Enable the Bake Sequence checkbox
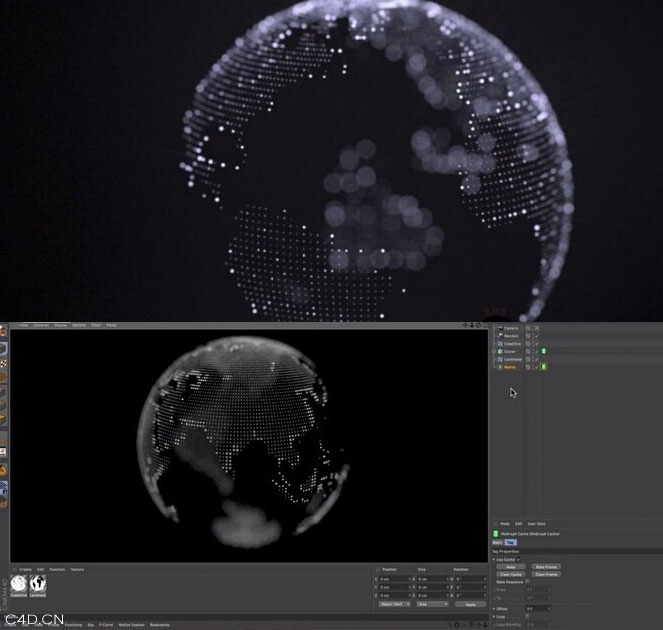This screenshot has width=663, height=630. point(527,581)
